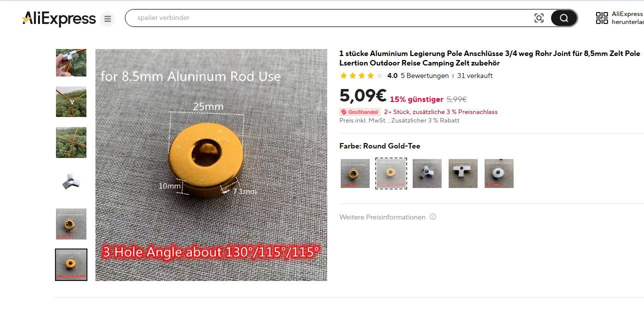
Task: Select the first gold tee color variant
Action: coord(355,173)
